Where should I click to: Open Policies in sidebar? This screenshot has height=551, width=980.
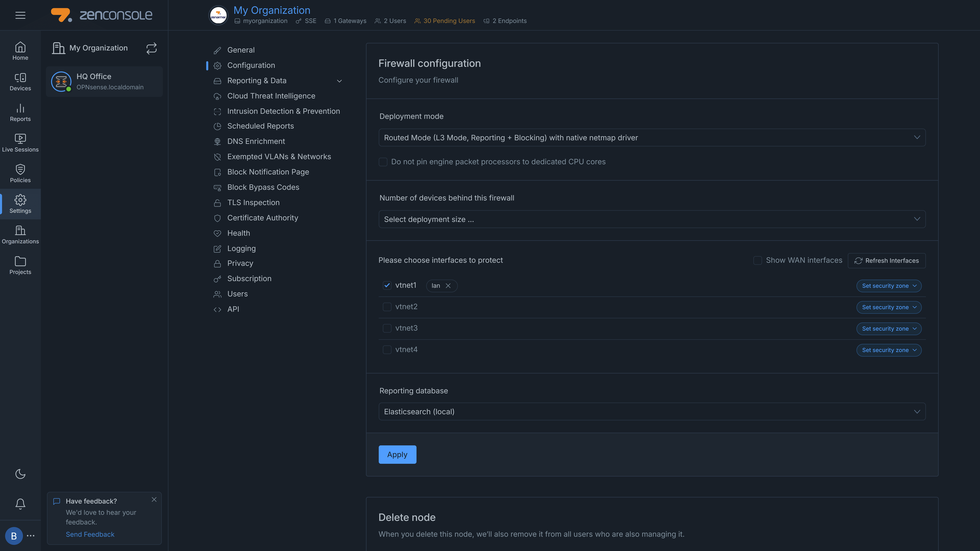coord(20,173)
